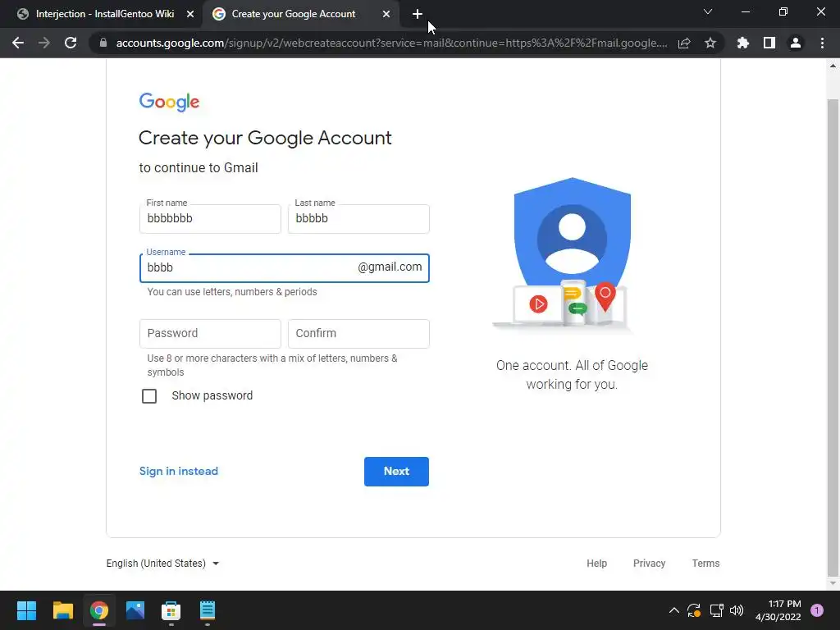The height and width of the screenshot is (630, 840).
Task: Click the Confirm password field
Action: point(358,333)
